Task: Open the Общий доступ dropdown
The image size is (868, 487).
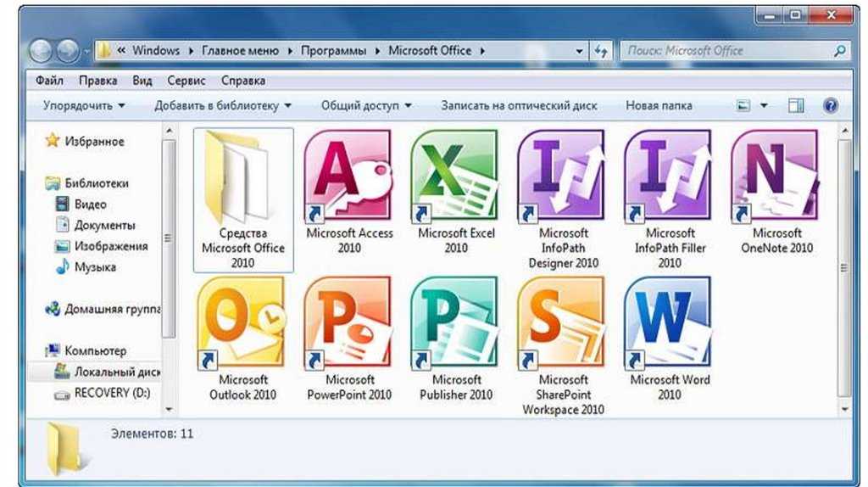Action: click(366, 105)
